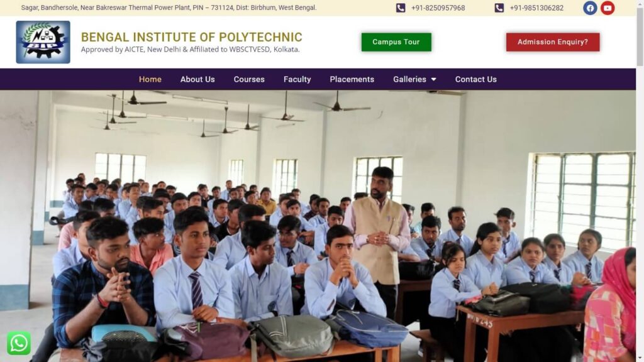644x362 pixels.
Task: Click the Campus Tour button
Action: point(396,42)
